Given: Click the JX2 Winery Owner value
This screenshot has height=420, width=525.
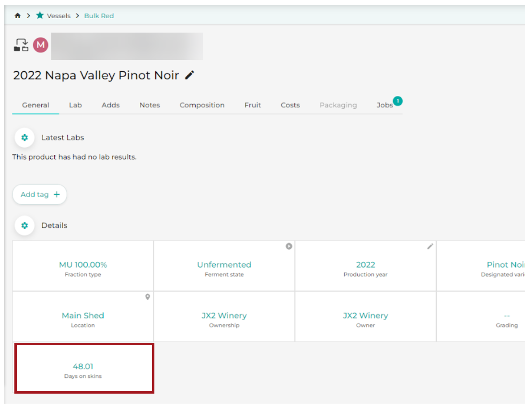Looking at the screenshot, I should click(x=366, y=315).
